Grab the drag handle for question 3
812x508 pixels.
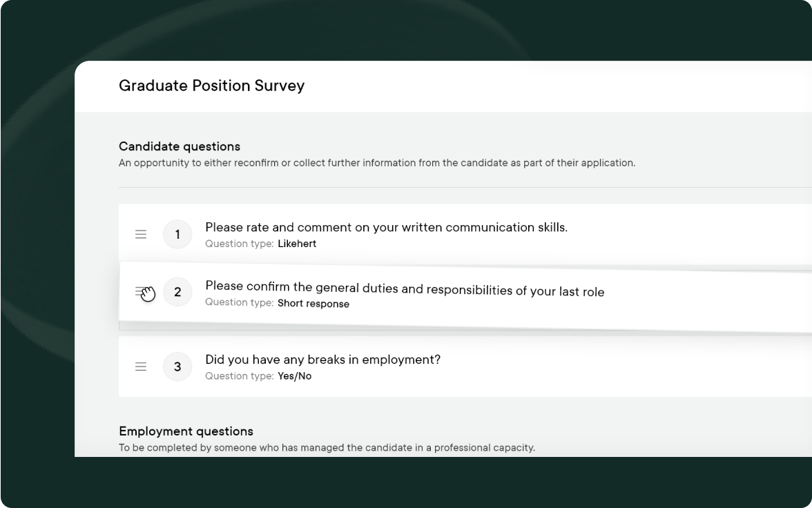click(141, 367)
